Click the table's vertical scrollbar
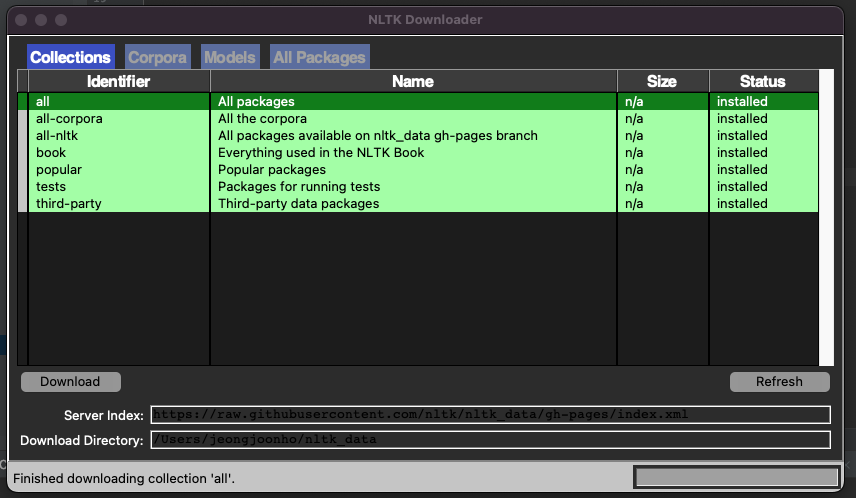This screenshot has width=856, height=498. [x=827, y=217]
